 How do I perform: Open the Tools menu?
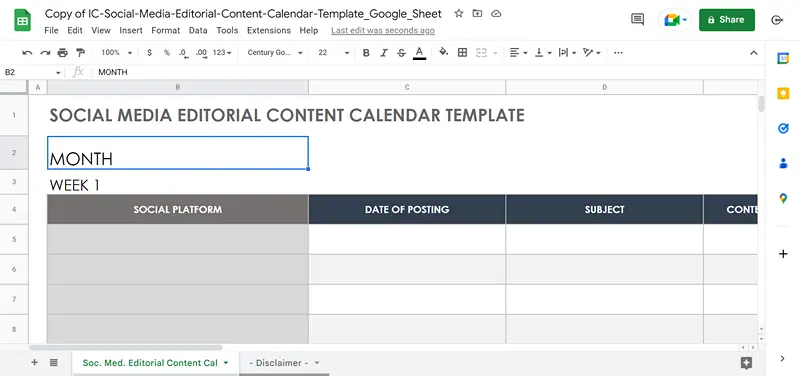pyautogui.click(x=227, y=31)
